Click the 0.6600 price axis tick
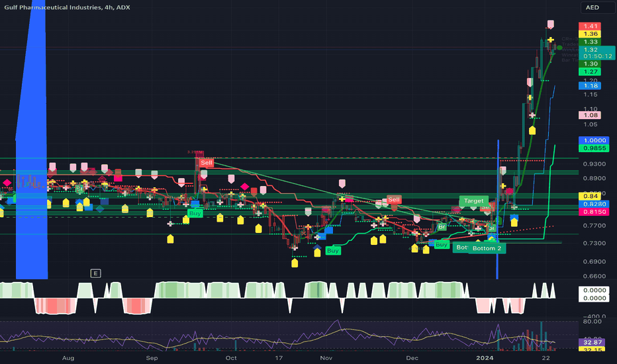 point(594,276)
